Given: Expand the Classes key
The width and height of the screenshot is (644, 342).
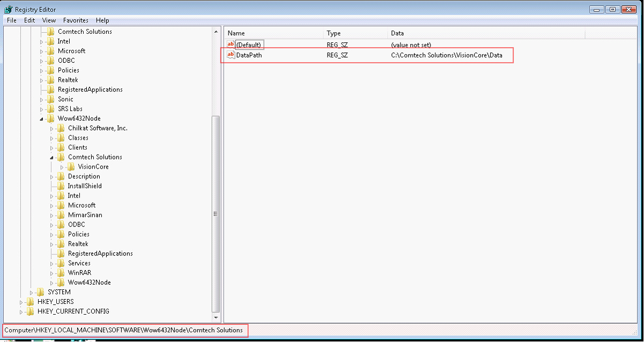Looking at the screenshot, I should 53,138.
